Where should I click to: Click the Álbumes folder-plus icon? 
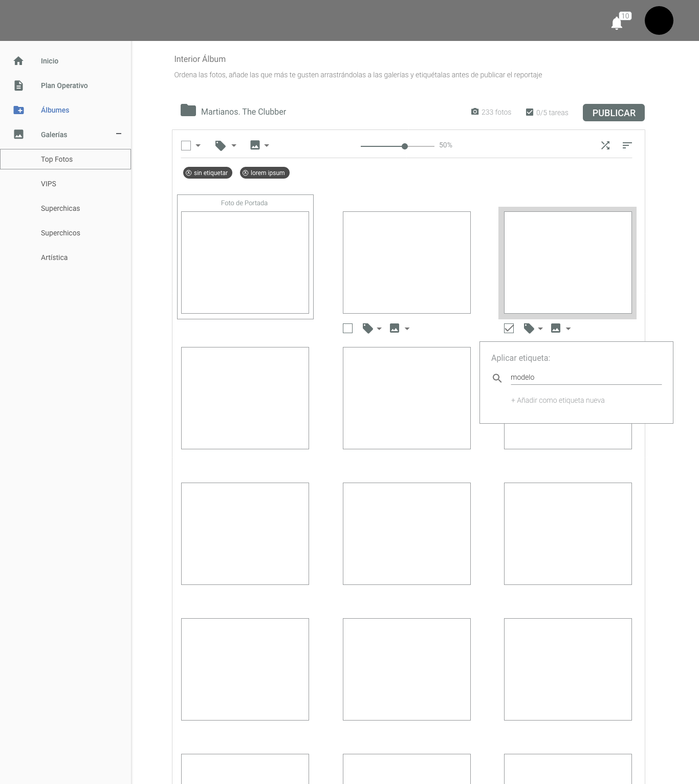tap(18, 110)
